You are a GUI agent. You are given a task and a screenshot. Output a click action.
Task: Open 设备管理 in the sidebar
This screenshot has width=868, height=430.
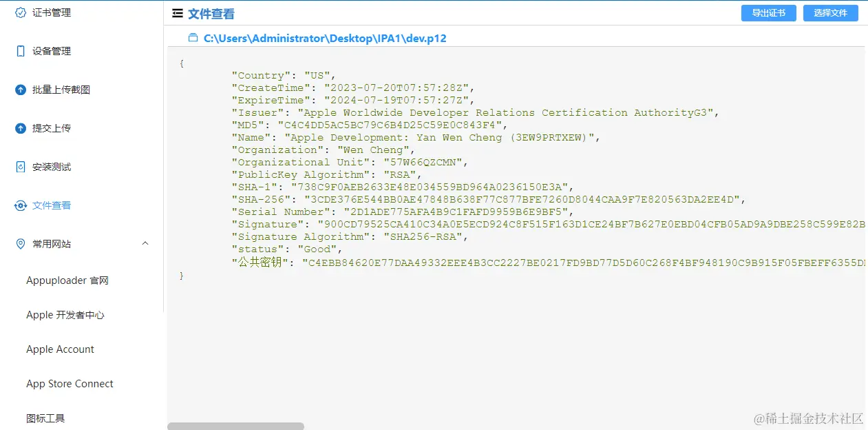click(52, 51)
